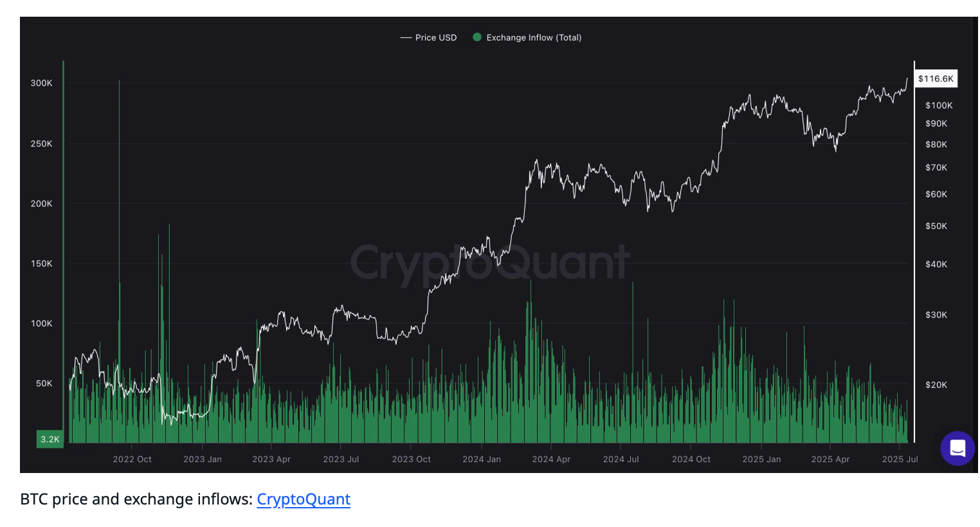
Task: Click the $100K price axis label
Action: tap(939, 105)
